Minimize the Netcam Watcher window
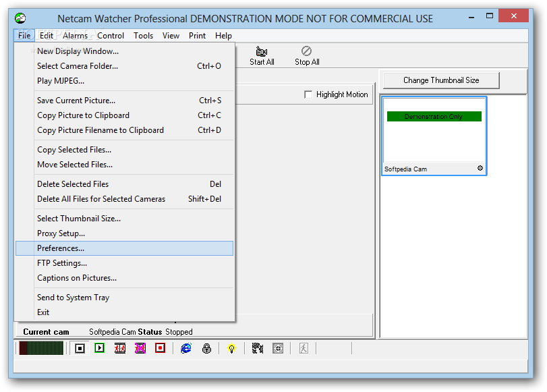The image size is (547, 392). [x=471, y=16]
